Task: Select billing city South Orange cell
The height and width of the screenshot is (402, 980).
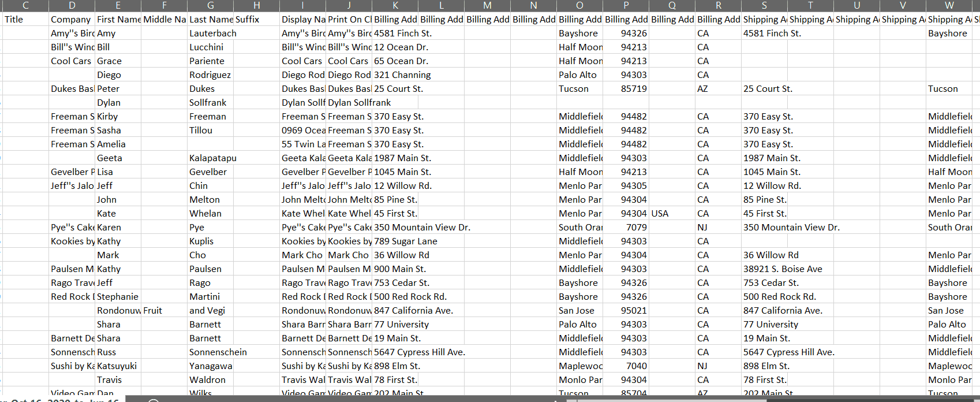Action: click(580, 227)
